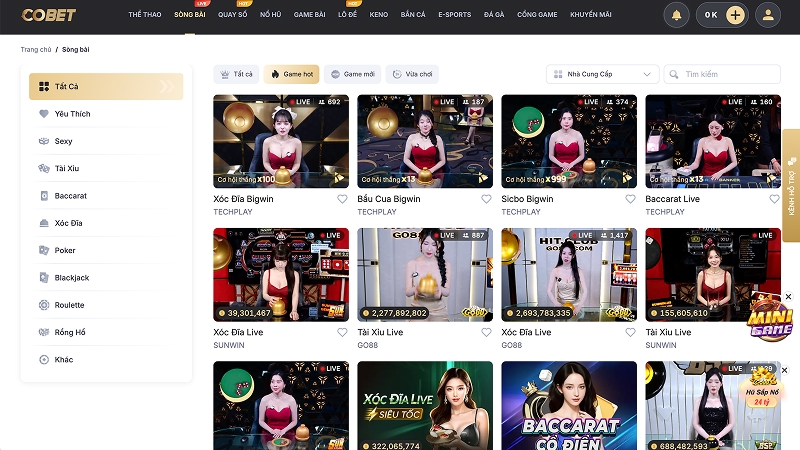Favorite Sicbo Bigwin with heart icon
This screenshot has width=800, height=450.
pyautogui.click(x=631, y=199)
